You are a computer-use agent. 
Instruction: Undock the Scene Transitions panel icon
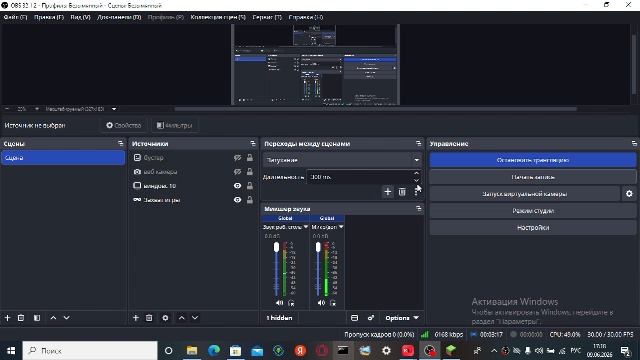point(418,143)
